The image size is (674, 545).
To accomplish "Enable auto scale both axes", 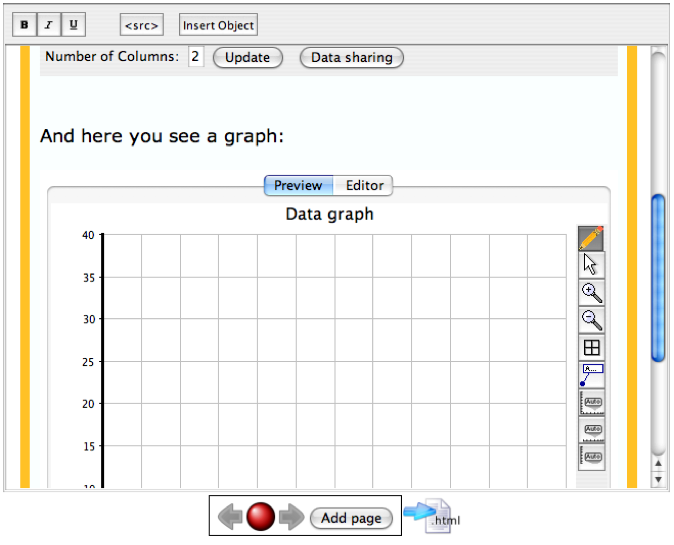I will [591, 402].
